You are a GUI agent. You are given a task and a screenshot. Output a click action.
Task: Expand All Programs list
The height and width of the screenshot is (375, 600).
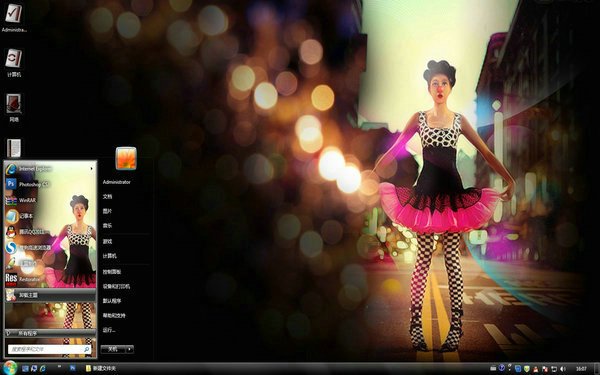(50, 333)
